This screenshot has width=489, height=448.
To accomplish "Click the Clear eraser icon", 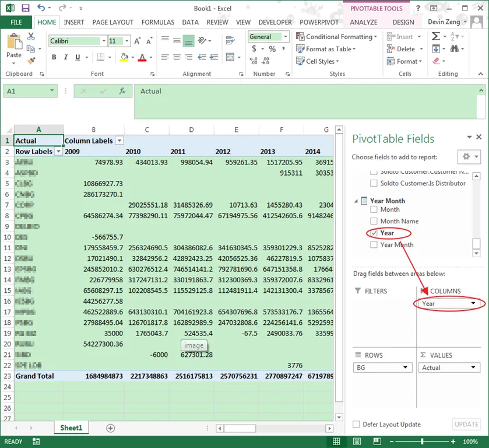I will point(437,61).
